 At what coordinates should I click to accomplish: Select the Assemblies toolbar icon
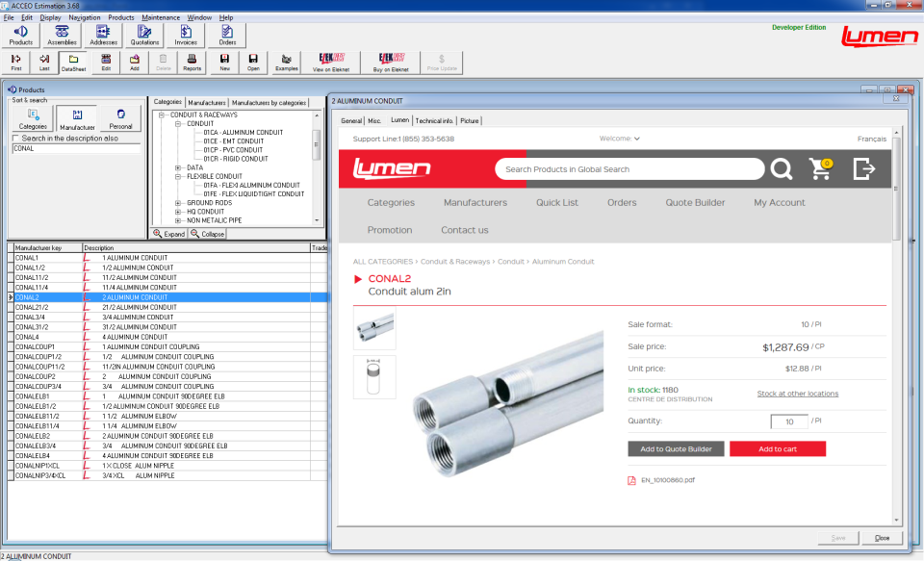[x=61, y=36]
